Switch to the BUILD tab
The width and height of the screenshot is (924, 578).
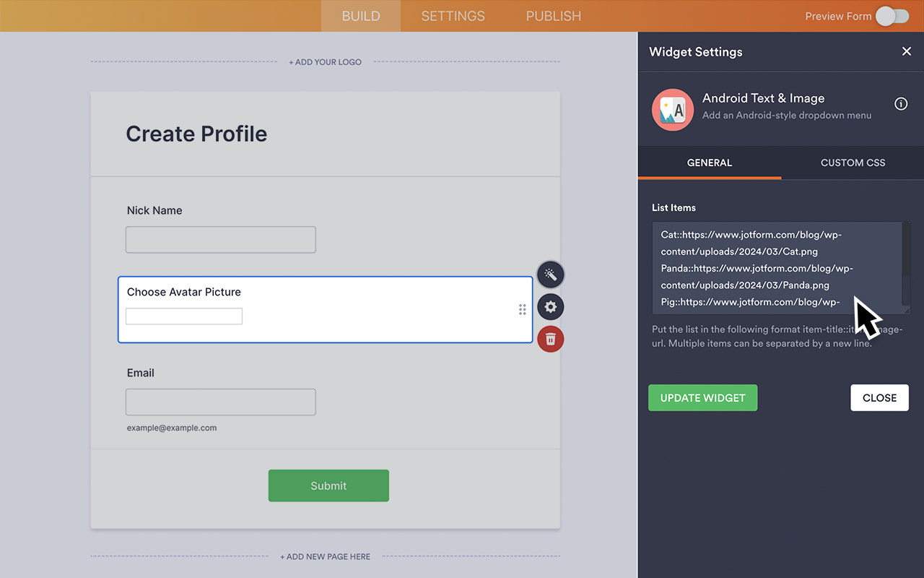point(361,16)
